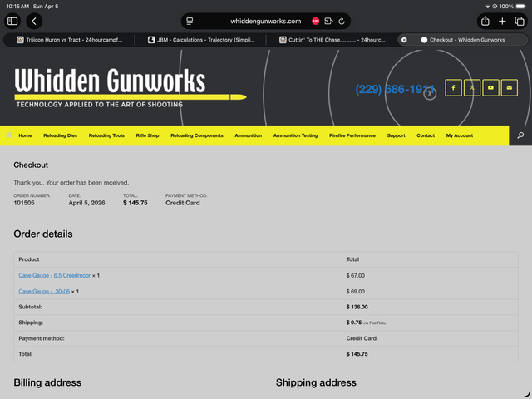Close the Checkout tab
The height and width of the screenshot is (399, 532).
[x=404, y=40]
